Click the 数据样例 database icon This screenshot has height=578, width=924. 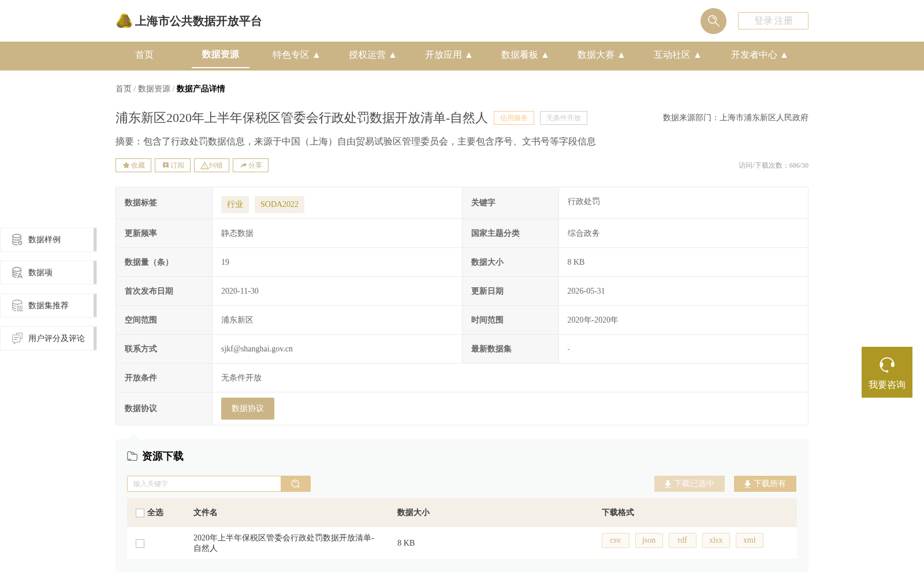[x=17, y=239]
